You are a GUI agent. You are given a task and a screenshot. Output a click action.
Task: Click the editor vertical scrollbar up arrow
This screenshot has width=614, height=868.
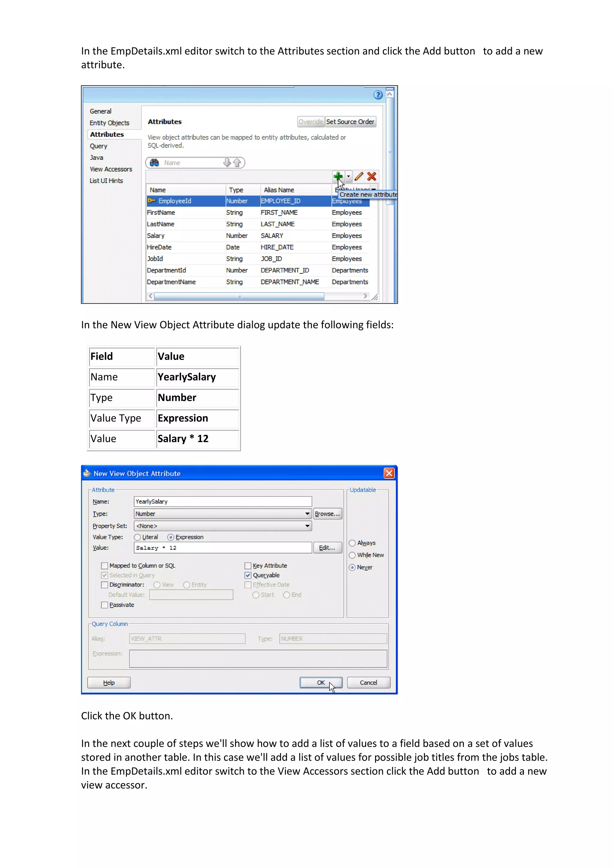pyautogui.click(x=389, y=94)
